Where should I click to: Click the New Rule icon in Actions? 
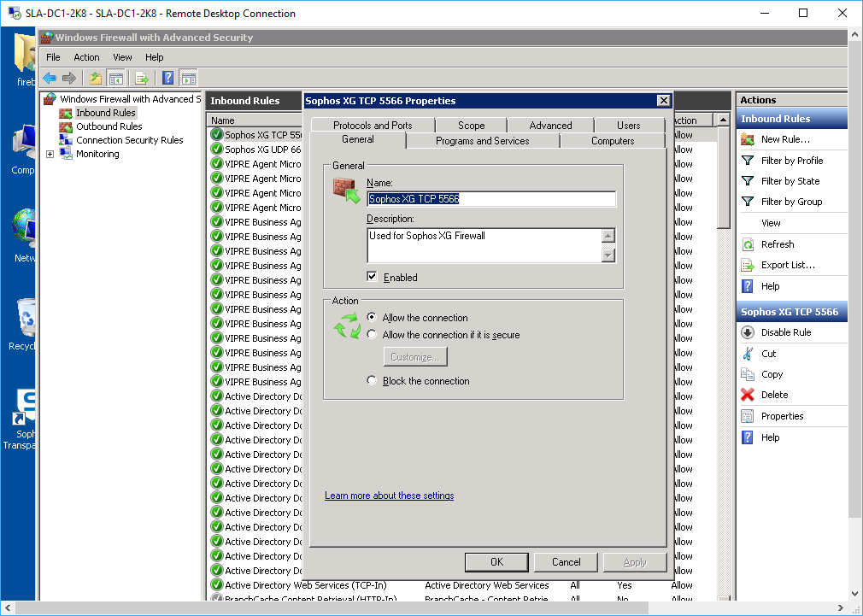(x=748, y=139)
